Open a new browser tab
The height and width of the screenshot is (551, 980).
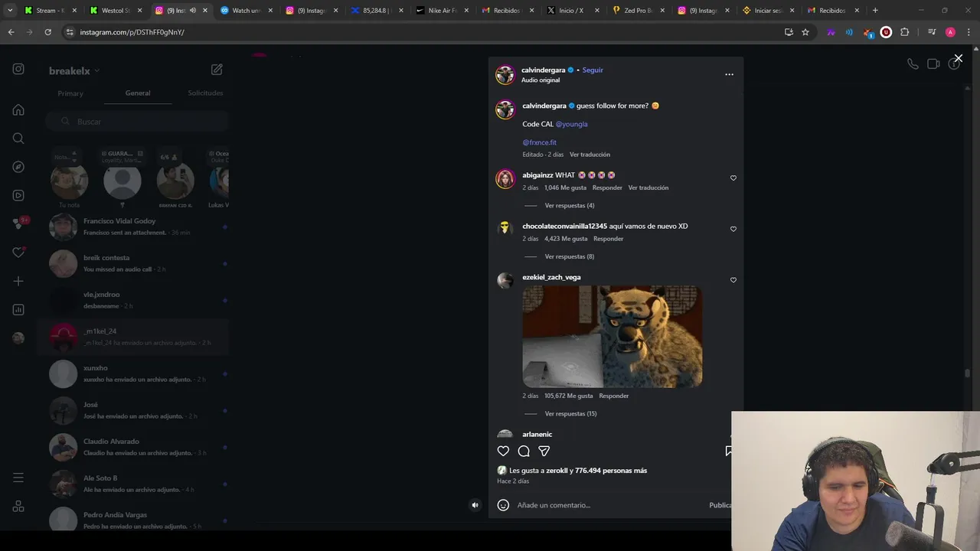875,11
